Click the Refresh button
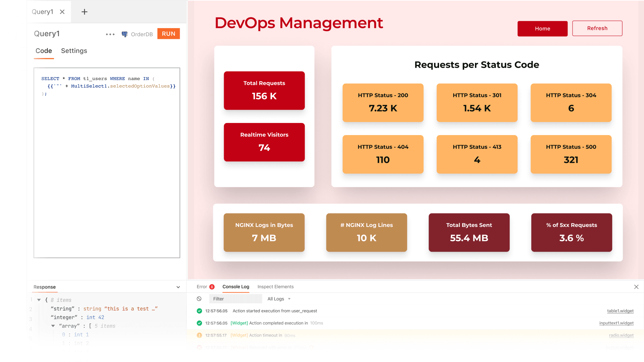The height and width of the screenshot is (362, 644). [597, 28]
